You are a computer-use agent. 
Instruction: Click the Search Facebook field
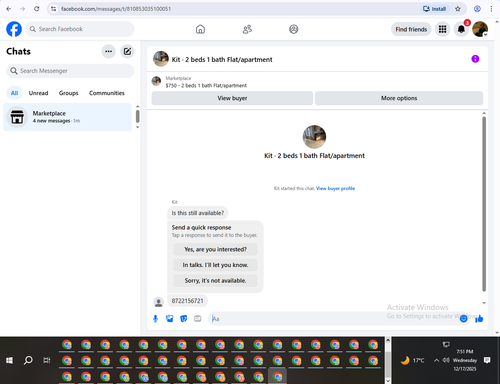coord(80,29)
